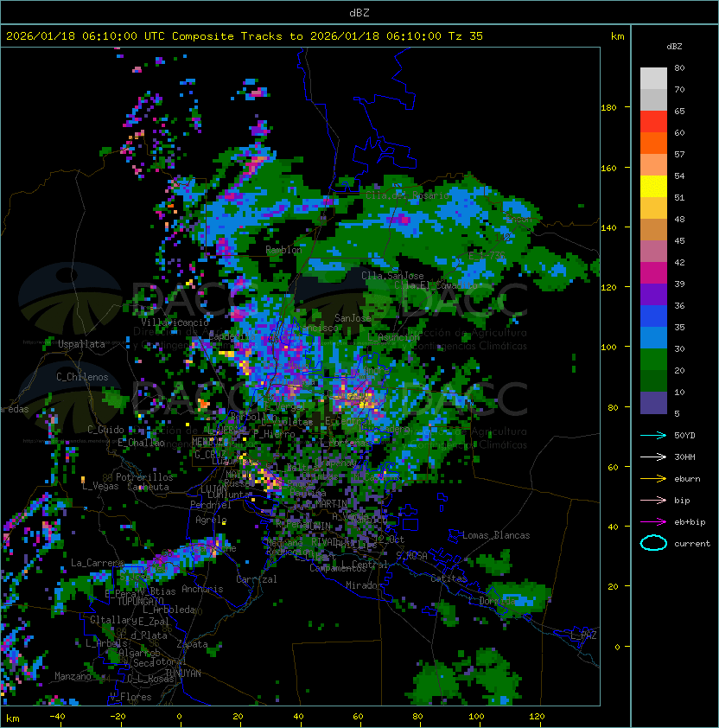
Task: Click the Potrerillos map label
Action: tap(144, 477)
